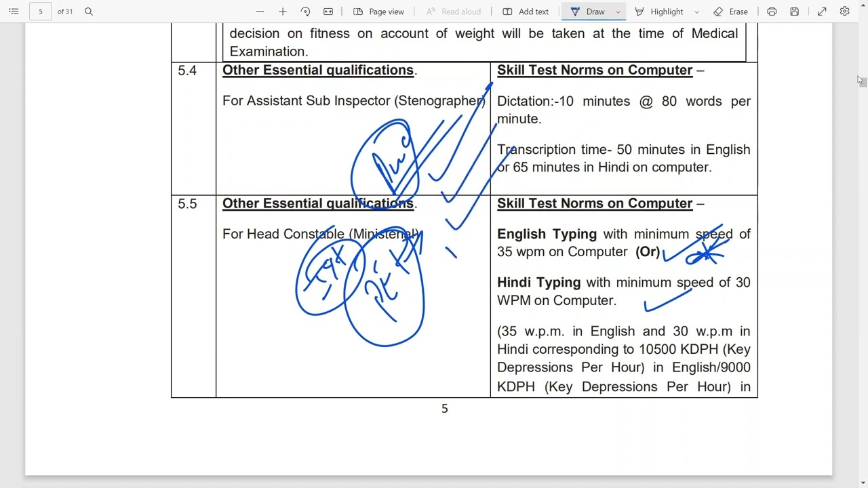Click the 'of 31' page count text
Viewport: 868px width, 488px height.
pyautogui.click(x=65, y=12)
